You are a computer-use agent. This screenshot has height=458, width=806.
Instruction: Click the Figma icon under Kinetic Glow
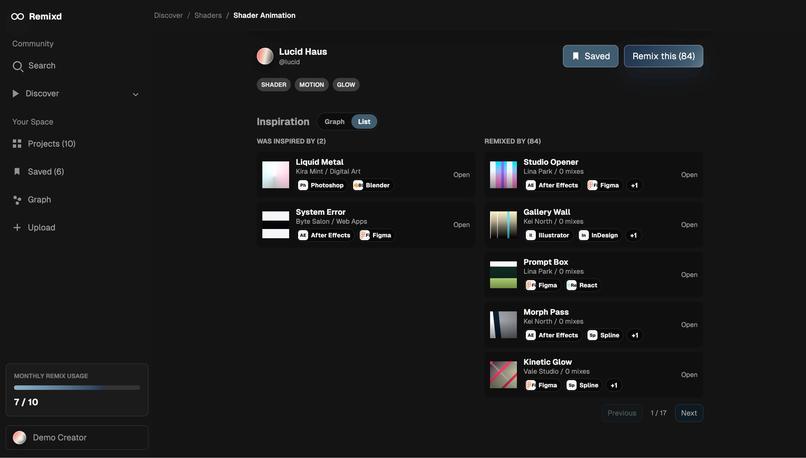point(530,385)
